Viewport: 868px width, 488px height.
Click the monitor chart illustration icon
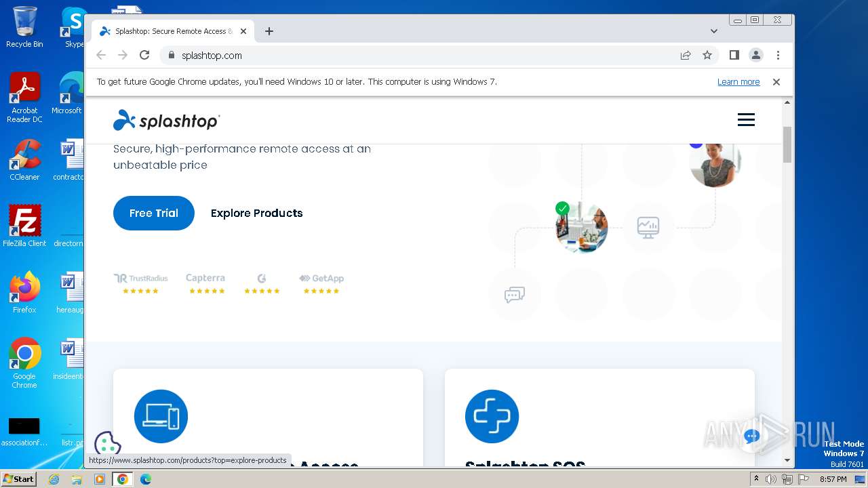tap(648, 227)
